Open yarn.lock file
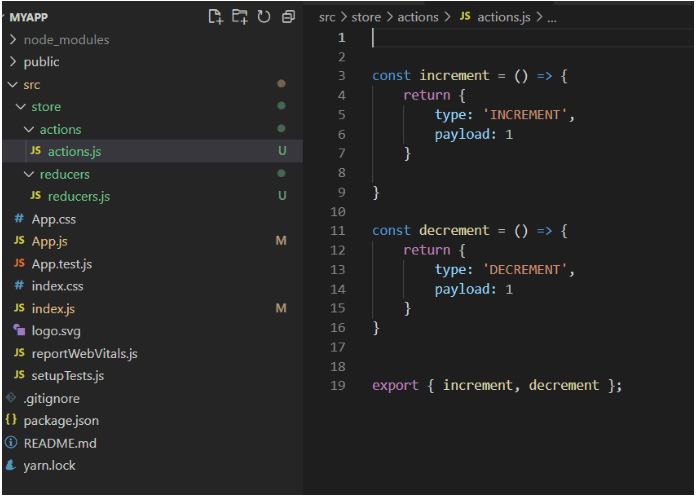The height and width of the screenshot is (496, 697). (49, 466)
